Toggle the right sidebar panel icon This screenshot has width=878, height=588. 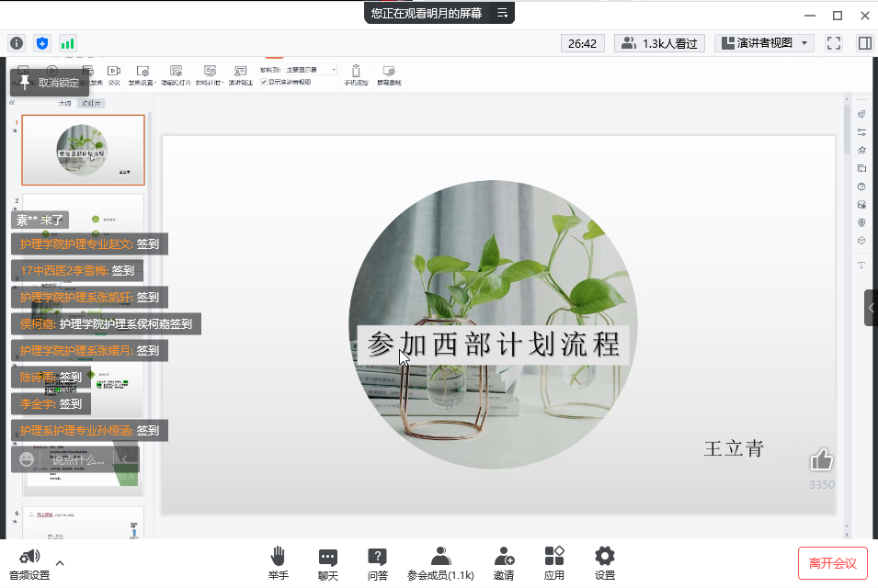864,43
